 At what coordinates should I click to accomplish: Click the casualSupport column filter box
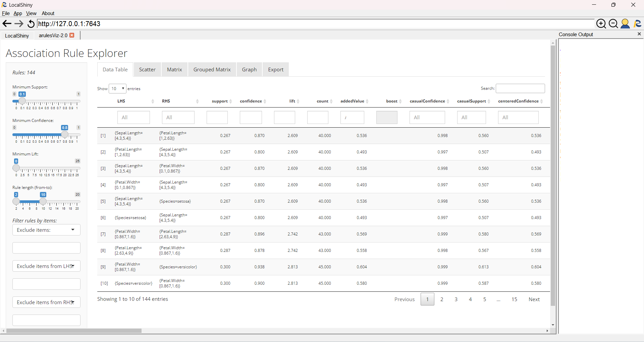[x=471, y=117]
